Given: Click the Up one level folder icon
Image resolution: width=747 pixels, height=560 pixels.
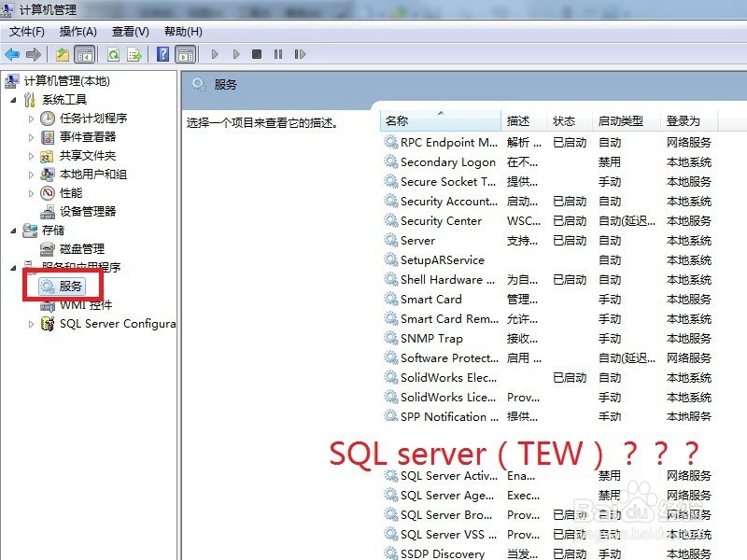Looking at the screenshot, I should pyautogui.click(x=63, y=54).
